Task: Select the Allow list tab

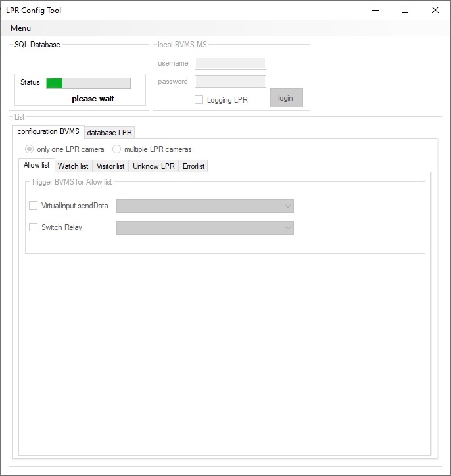Action: [36, 165]
